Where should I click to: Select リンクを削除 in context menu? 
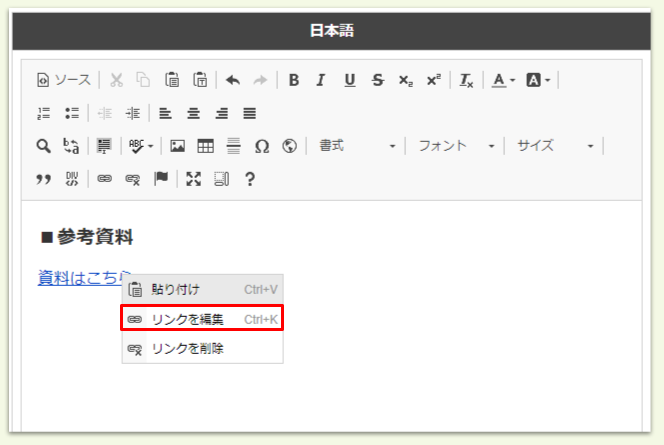pyautogui.click(x=202, y=348)
